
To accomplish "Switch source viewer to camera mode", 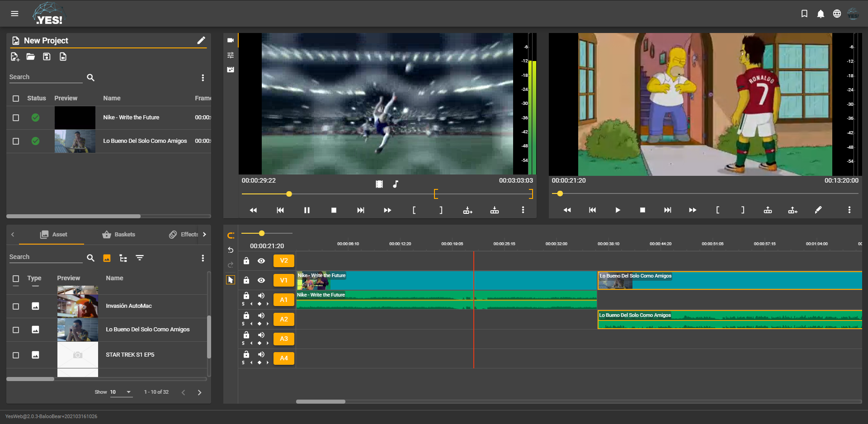I will pyautogui.click(x=231, y=40).
